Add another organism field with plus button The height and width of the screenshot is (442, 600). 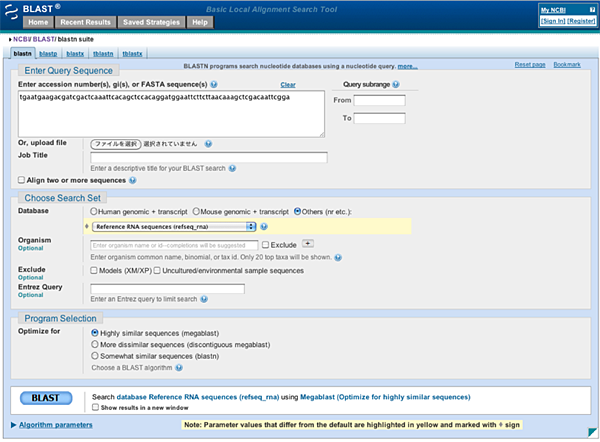point(308,243)
